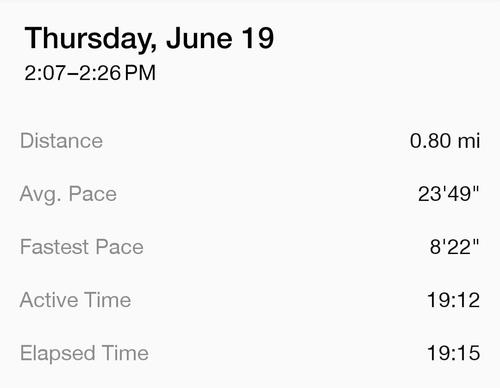The image size is (500, 388).
Task: Click the word Elapsed in the last row
Action: (x=58, y=354)
